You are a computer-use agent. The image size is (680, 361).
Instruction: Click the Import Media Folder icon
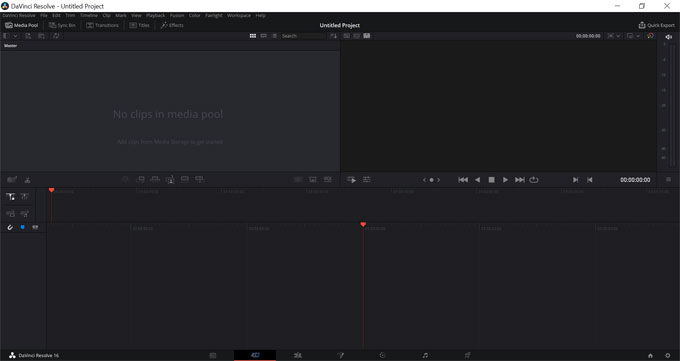[42, 36]
